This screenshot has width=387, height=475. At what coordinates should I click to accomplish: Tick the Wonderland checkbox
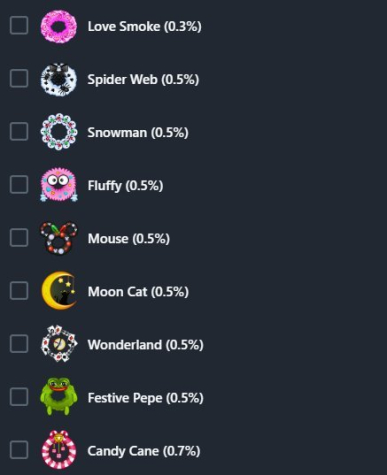pyautogui.click(x=19, y=344)
